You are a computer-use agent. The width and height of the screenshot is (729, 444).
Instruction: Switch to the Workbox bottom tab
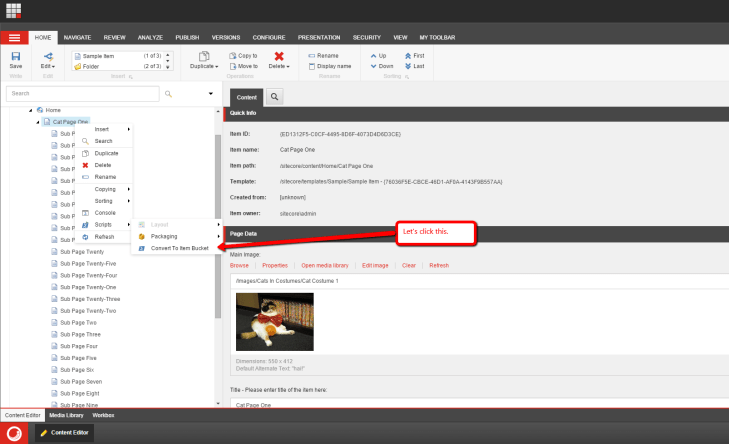point(103,415)
